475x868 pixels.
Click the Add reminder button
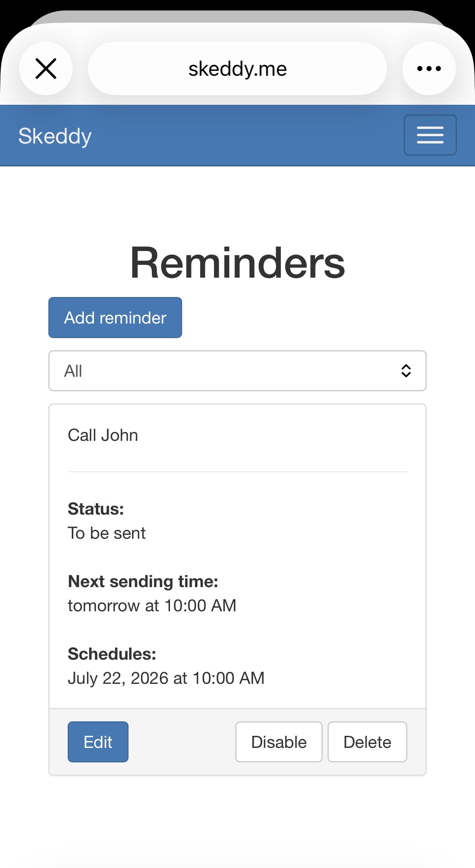coord(115,318)
